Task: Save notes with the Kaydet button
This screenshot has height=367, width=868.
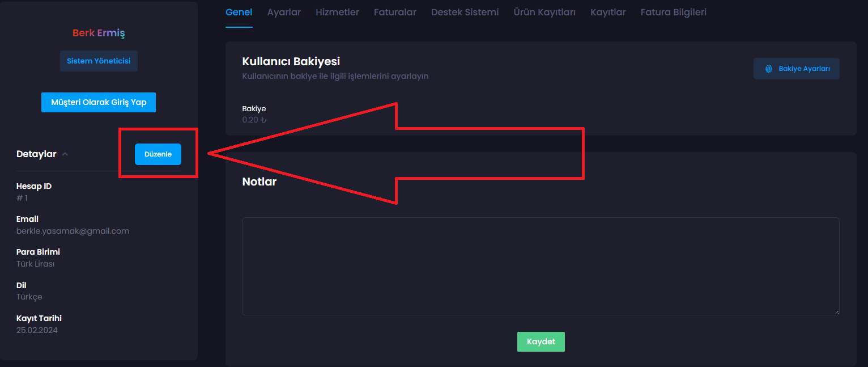Action: coord(541,341)
